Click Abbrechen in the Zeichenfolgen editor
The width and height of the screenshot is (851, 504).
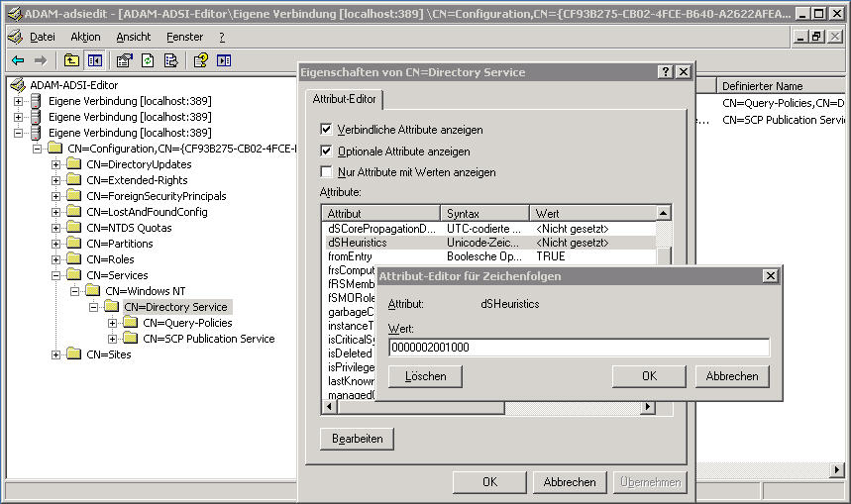(732, 376)
